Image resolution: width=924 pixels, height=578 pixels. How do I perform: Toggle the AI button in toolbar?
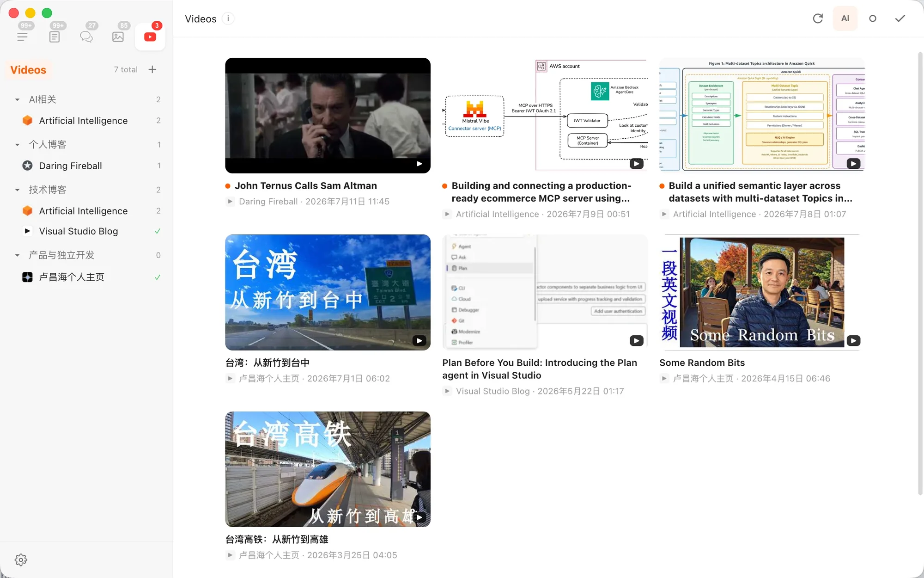pyautogui.click(x=845, y=18)
